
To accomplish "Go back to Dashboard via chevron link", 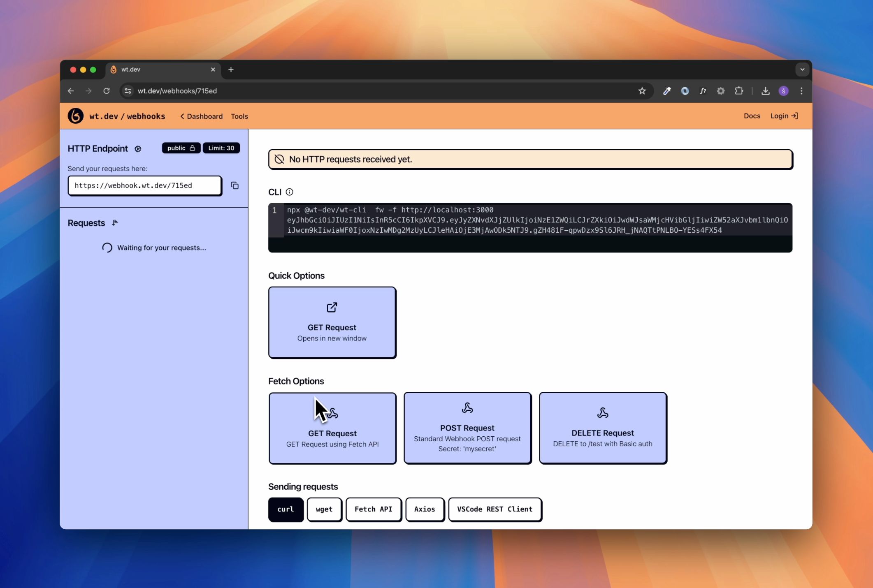I will coord(201,116).
